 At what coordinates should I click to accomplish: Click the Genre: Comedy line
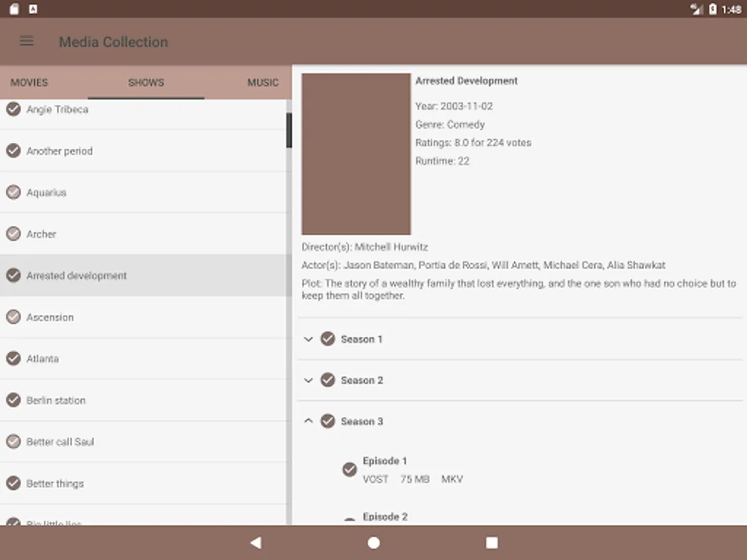[x=450, y=124]
